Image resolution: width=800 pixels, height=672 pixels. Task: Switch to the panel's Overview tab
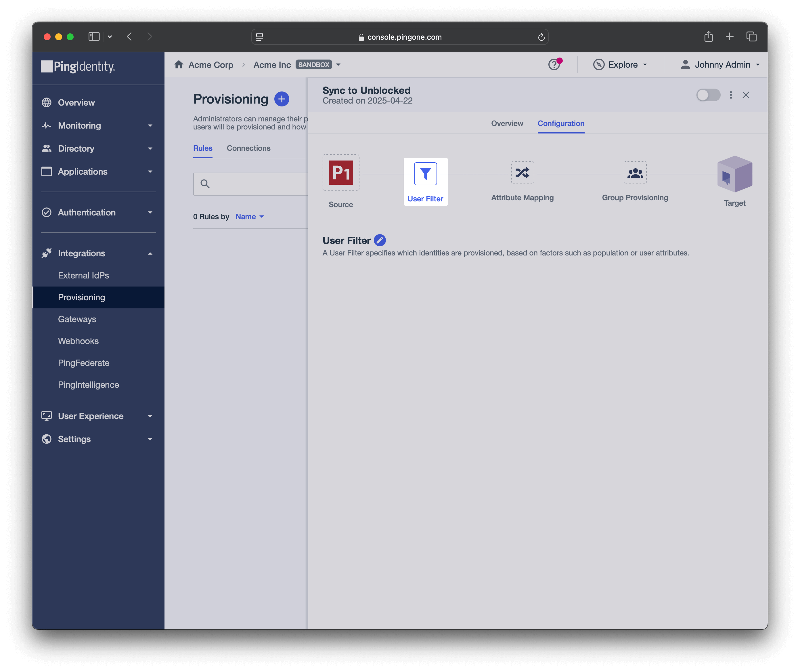[x=507, y=123]
